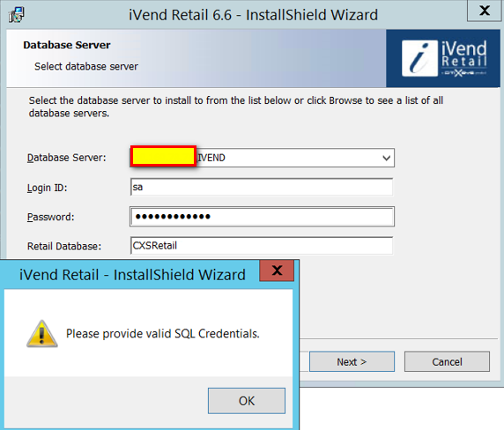Click the iVend Retail 6.6 wizard title text
Viewport: 504px width, 430px height.
pos(253,15)
